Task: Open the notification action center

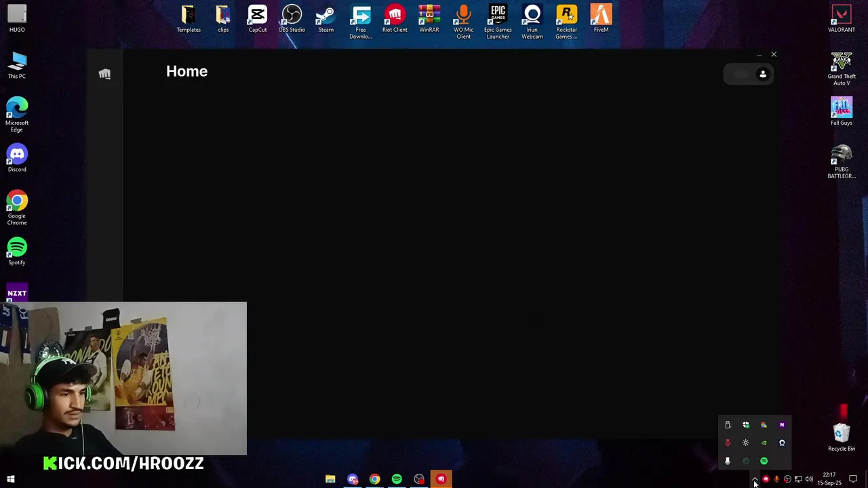Action: (x=853, y=479)
